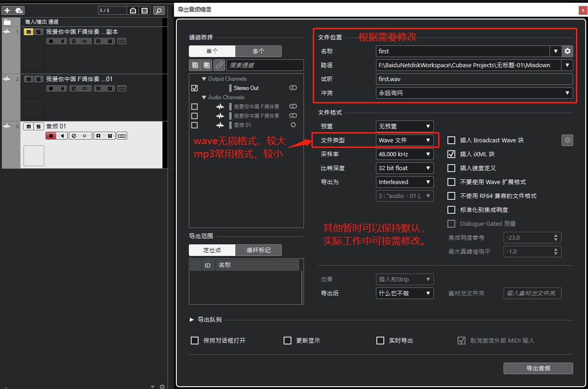Viewport: 588px width, 389px height.
Task: Toggle monitor speaker on track 音频 01
Action: pos(62,136)
